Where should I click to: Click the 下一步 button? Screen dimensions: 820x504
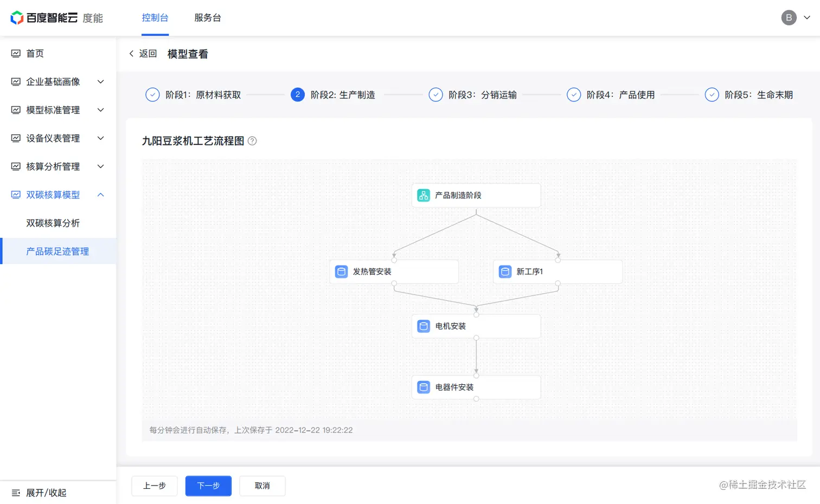(208, 486)
